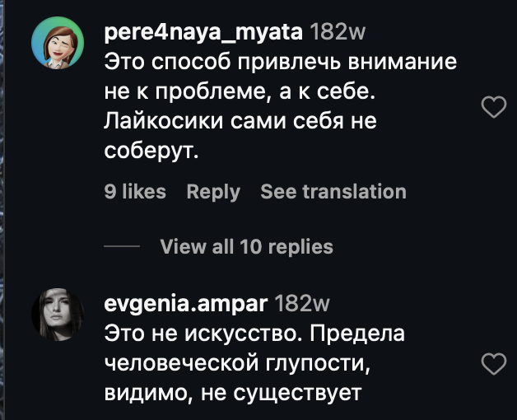Click the 182w timestamp beside pere4naya_myata
517x420 pixels.
(x=336, y=33)
